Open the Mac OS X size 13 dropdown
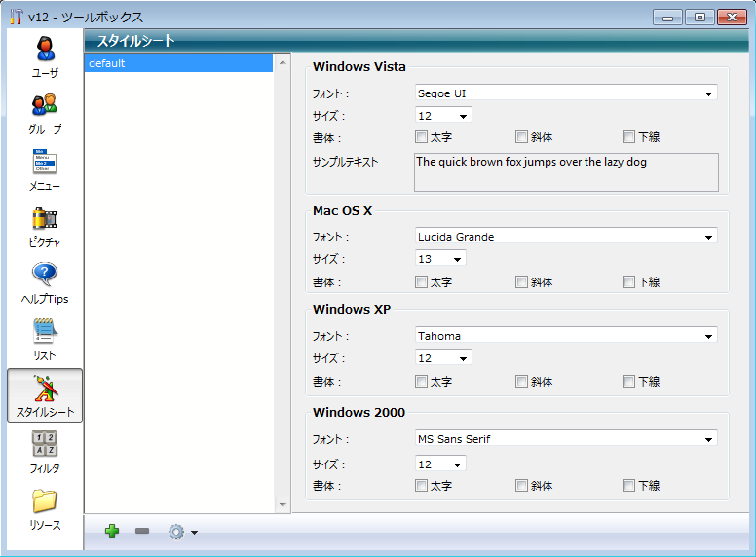 coord(440,259)
